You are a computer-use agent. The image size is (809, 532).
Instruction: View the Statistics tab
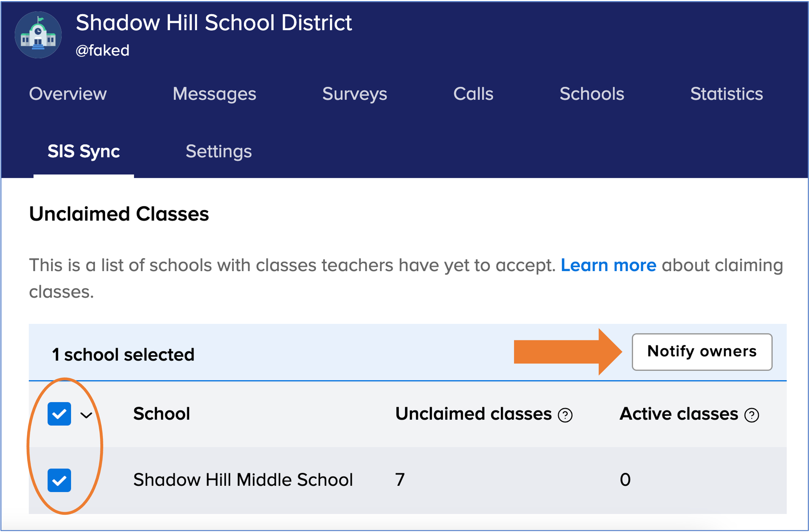coord(726,94)
